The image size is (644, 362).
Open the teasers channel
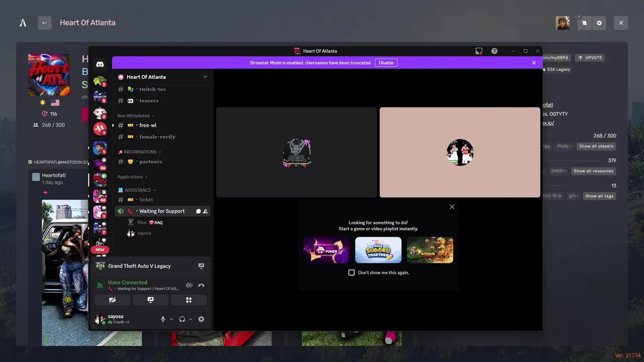[x=162, y=101]
